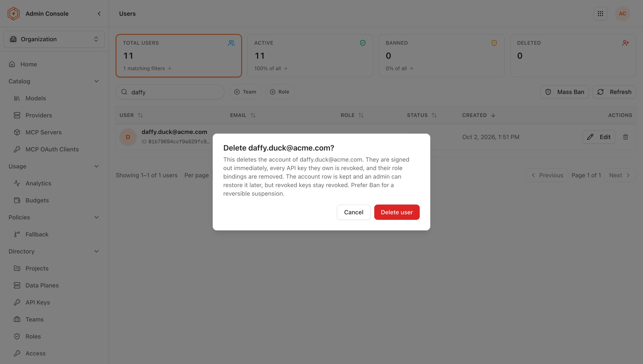Add a Team filter

pos(246,92)
